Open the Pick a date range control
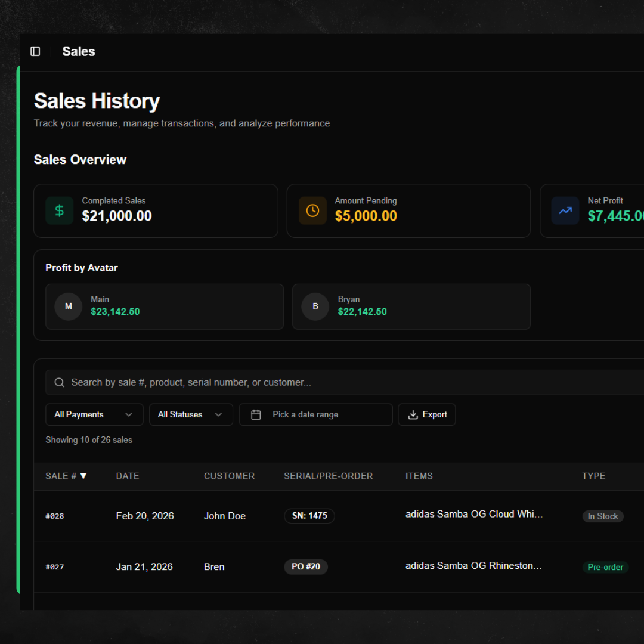Viewport: 644px width, 644px height. [x=315, y=414]
